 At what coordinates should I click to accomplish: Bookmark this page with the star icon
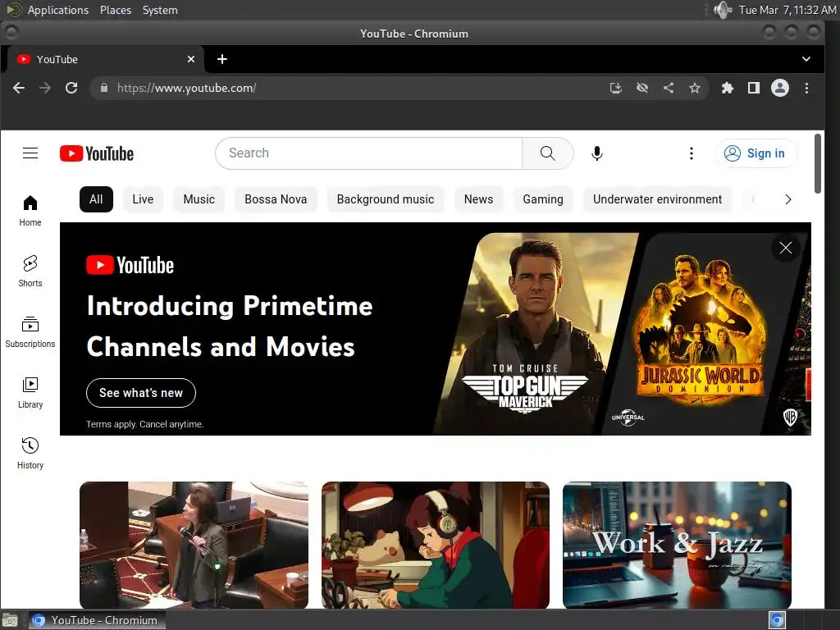point(695,88)
